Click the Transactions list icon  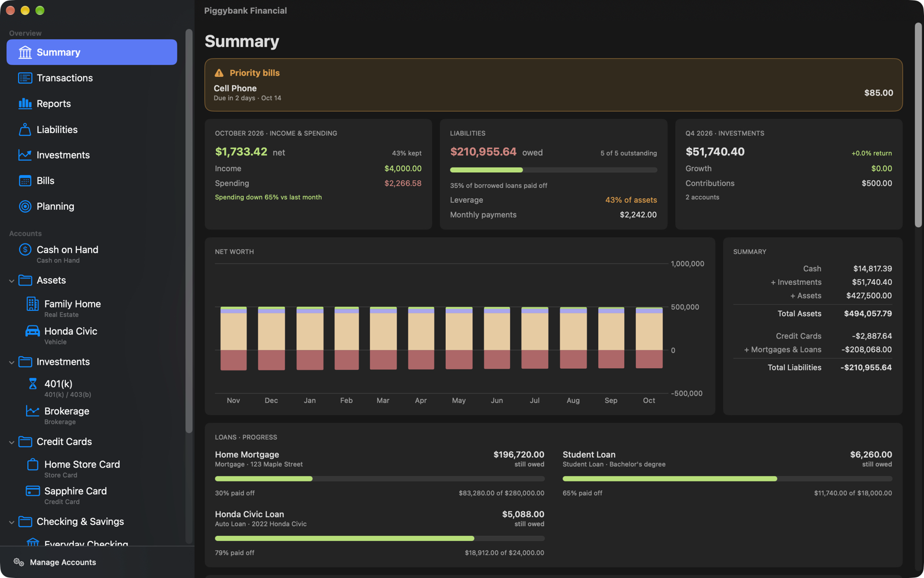(25, 78)
